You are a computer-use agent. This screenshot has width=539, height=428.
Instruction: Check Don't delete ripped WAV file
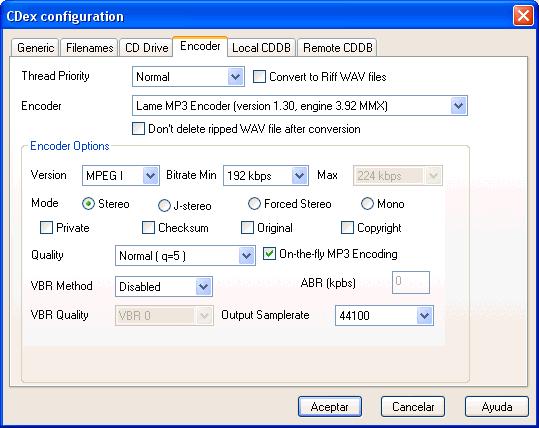coord(138,129)
